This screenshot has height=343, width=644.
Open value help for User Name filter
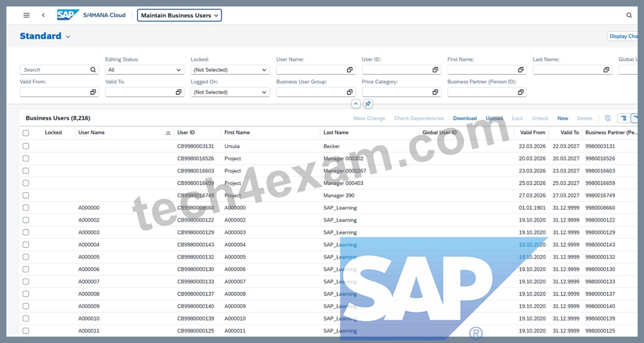tap(350, 70)
